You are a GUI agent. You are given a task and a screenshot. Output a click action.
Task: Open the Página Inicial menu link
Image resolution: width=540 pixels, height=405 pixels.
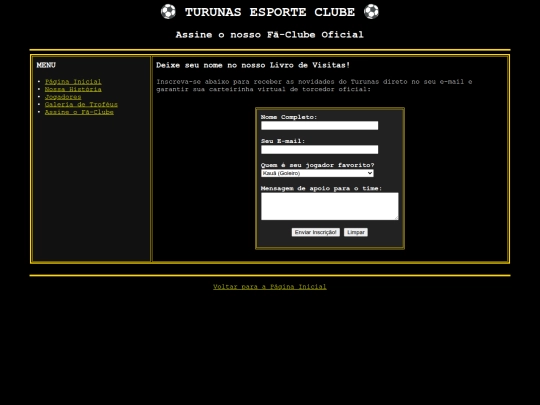tap(73, 82)
